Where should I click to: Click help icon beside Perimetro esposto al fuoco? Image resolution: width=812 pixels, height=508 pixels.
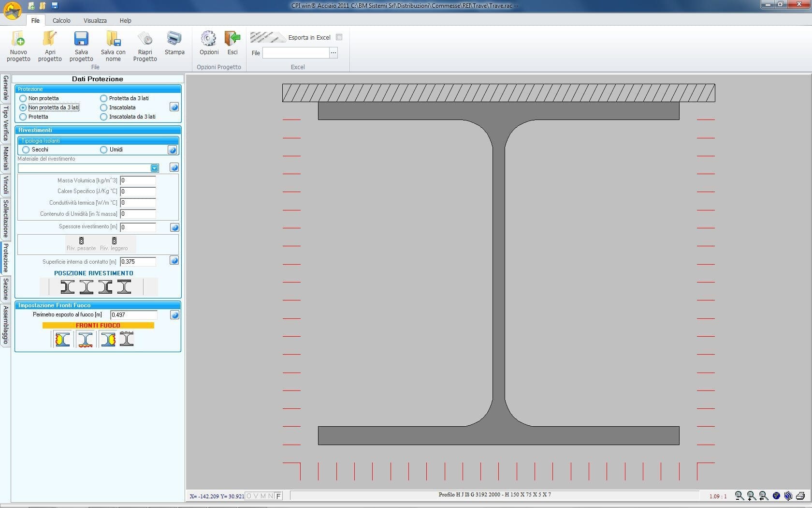(x=174, y=315)
